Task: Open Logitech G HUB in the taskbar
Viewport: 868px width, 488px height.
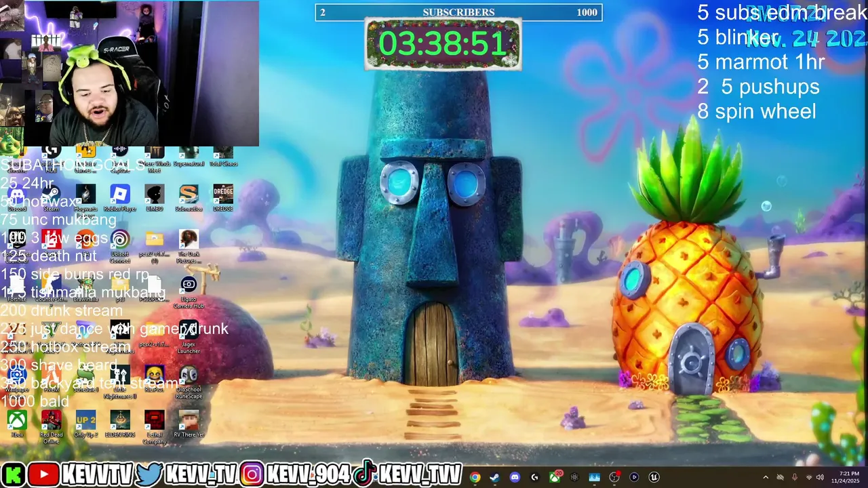Action: click(x=534, y=477)
